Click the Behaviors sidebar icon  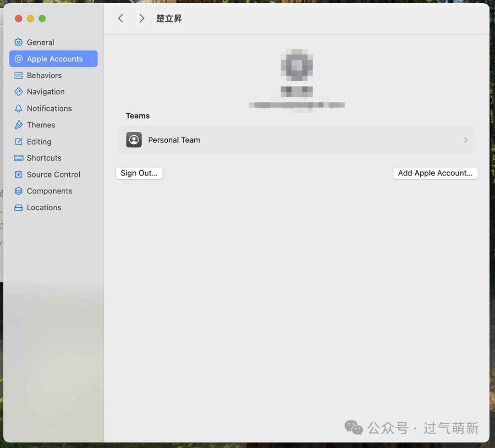(19, 76)
